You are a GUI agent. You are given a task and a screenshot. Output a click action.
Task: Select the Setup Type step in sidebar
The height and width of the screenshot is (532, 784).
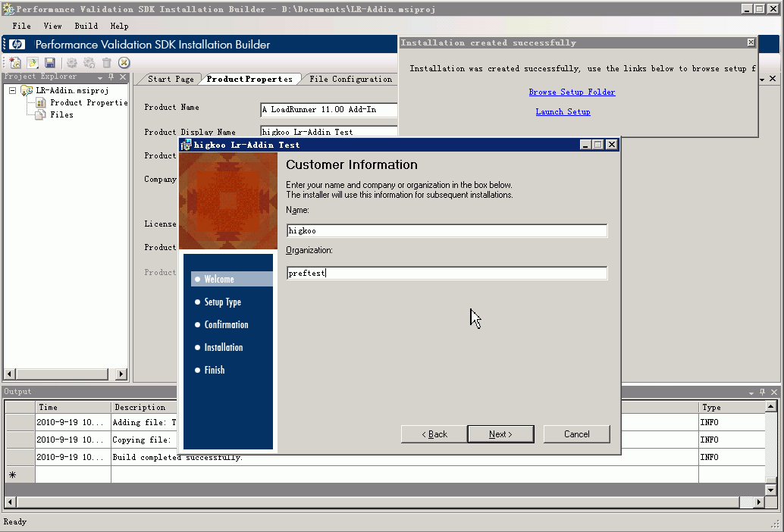[222, 302]
